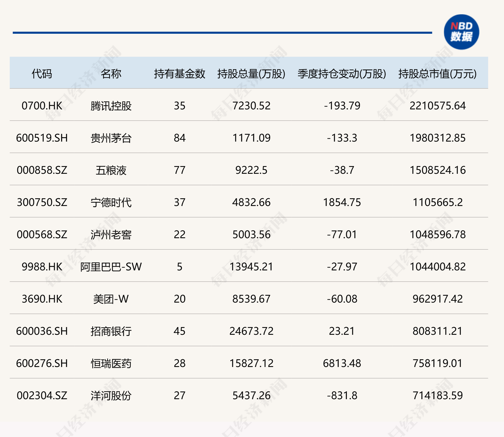
Task: Click quarterly change 1854.75
Action: (342, 202)
